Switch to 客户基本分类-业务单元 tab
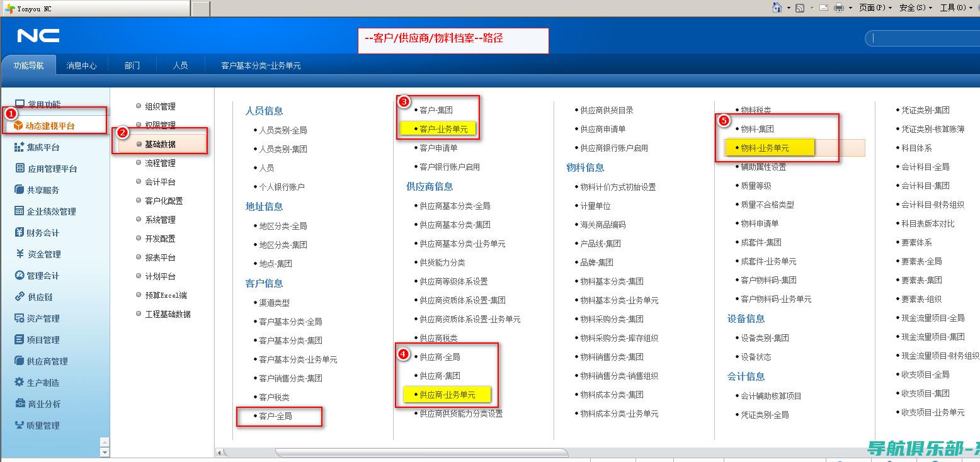The height and width of the screenshot is (462, 980). click(261, 65)
